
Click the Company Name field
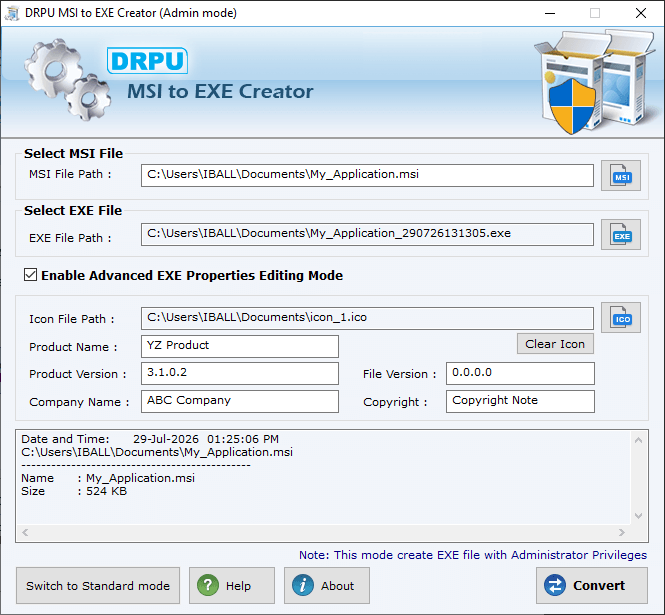click(x=240, y=401)
